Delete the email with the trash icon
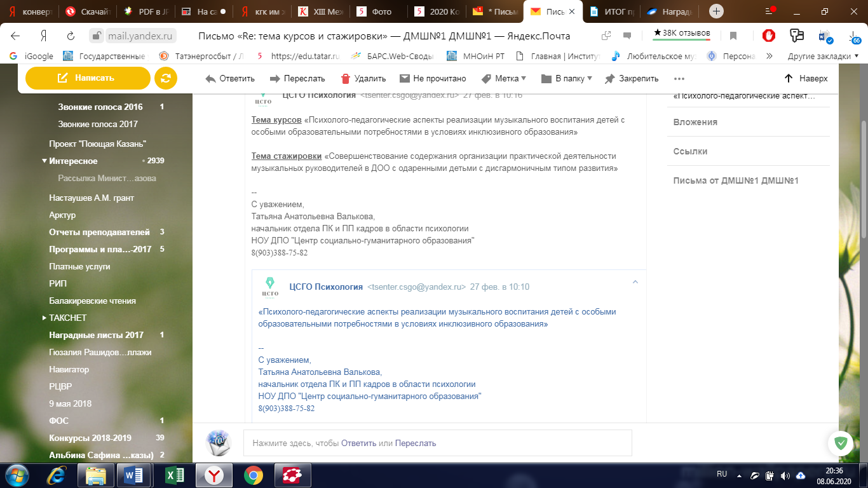 (363, 79)
